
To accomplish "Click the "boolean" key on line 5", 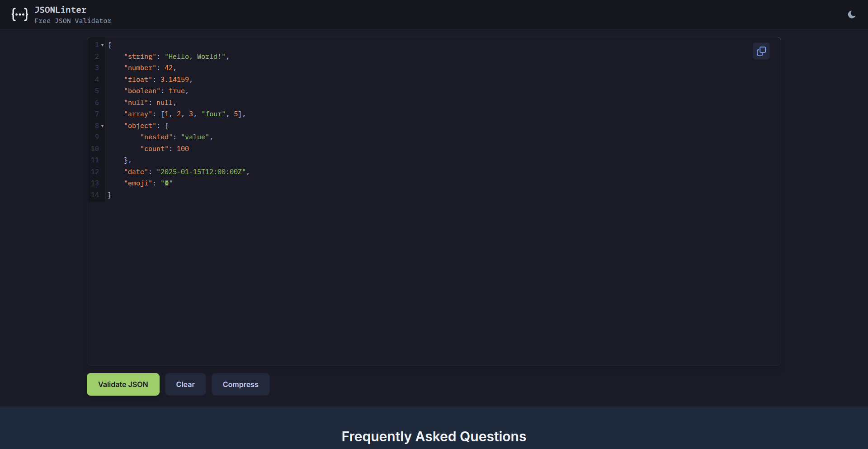I will (142, 91).
